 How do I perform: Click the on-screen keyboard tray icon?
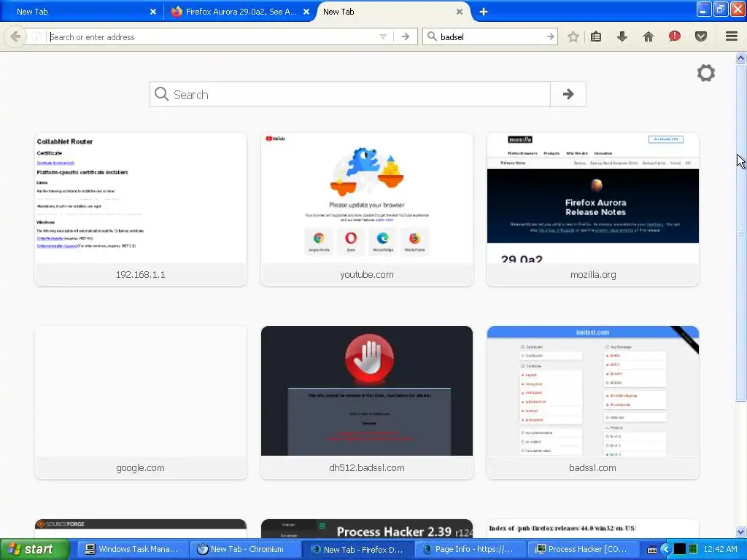tap(651, 550)
